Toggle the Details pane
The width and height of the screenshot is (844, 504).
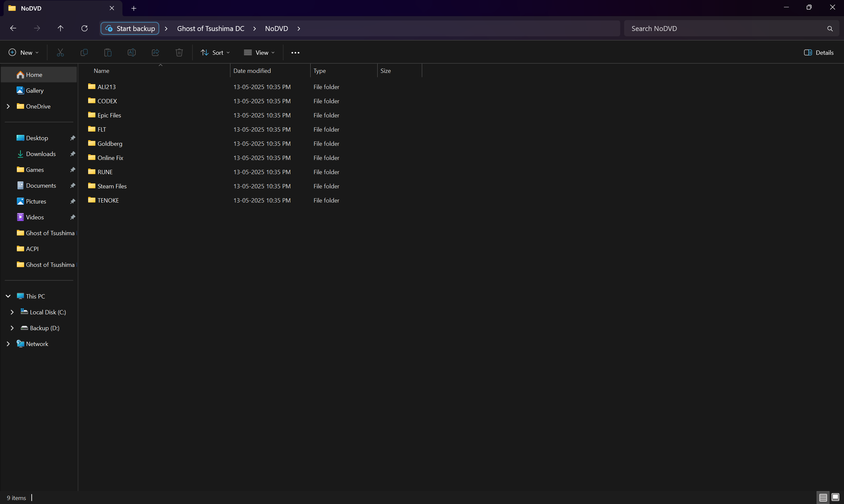[819, 53]
